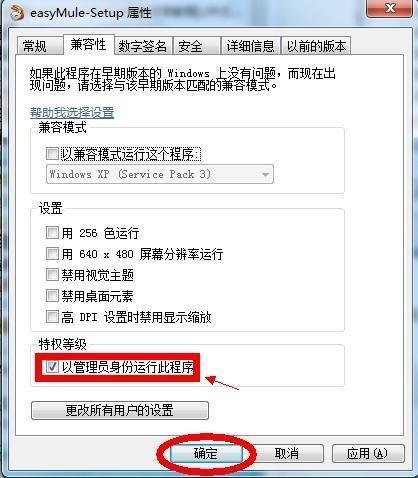This screenshot has height=478, width=418.
Task: Select the 兼容性 tab
Action: point(88,44)
